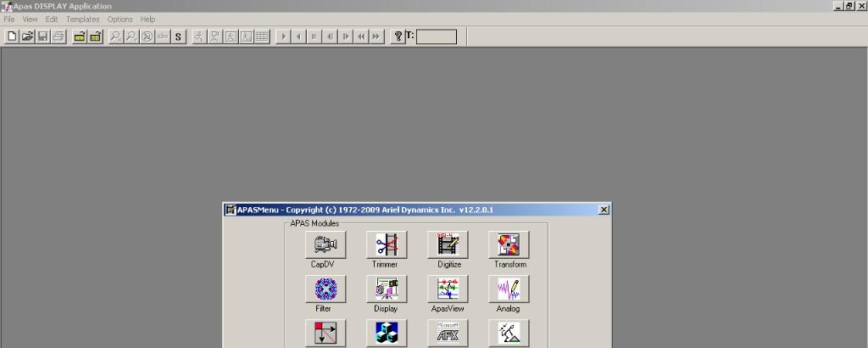This screenshot has height=348, width=868.
Task: Click the Microsoft AFX module icon
Action: pos(448,333)
